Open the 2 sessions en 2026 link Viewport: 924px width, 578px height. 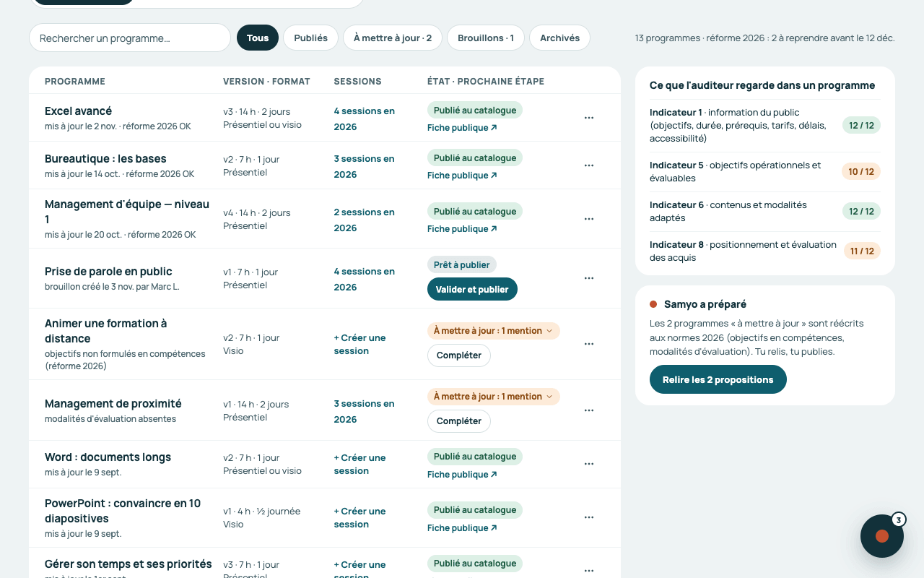(365, 220)
